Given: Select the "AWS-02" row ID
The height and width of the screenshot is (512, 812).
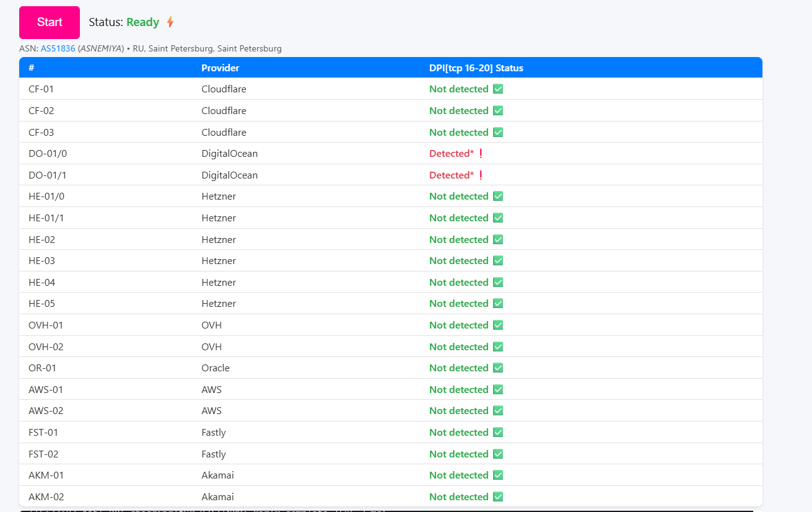Looking at the screenshot, I should 46,411.
